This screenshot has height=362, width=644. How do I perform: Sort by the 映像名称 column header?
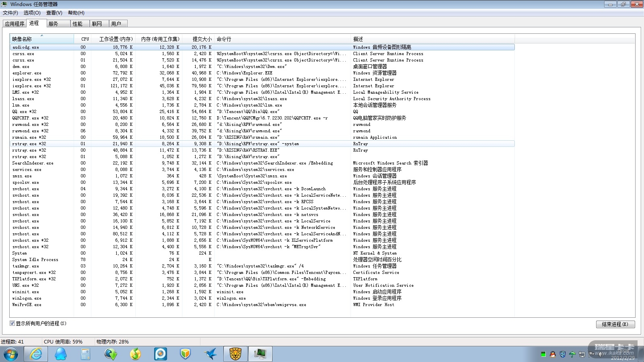(42, 39)
